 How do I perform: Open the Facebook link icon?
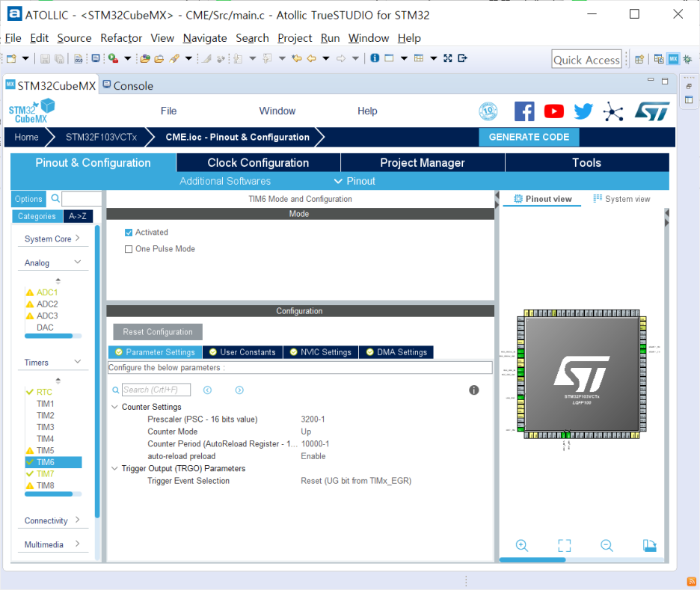point(524,111)
